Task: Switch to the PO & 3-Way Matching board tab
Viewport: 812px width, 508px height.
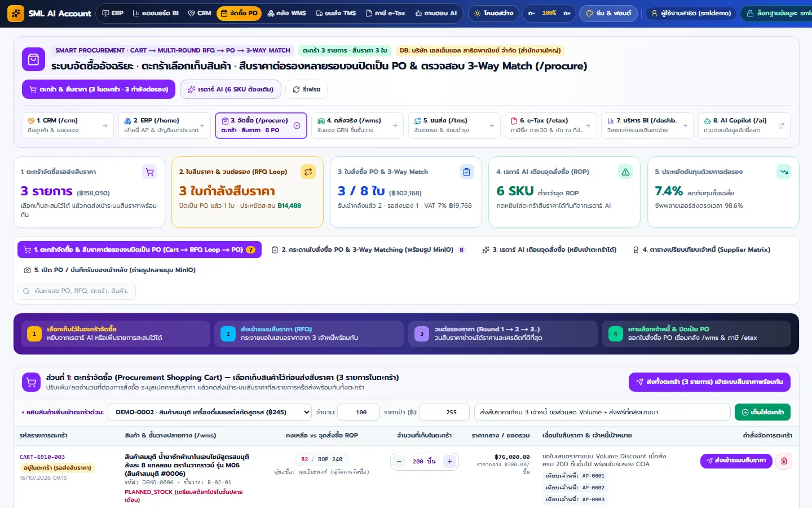Action: point(369,249)
